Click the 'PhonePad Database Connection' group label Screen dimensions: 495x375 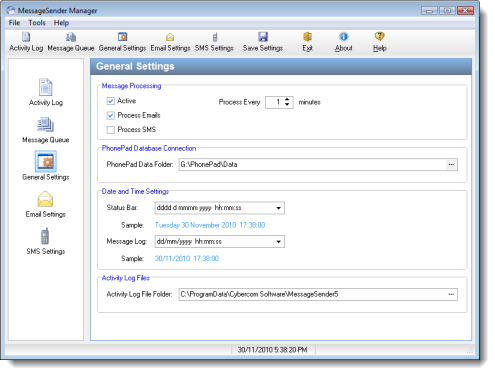[x=149, y=148]
